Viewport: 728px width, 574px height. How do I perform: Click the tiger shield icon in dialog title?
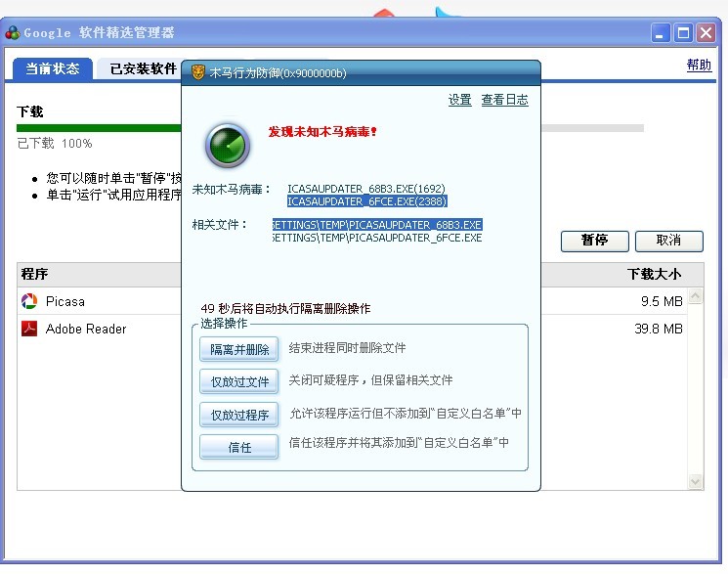(198, 72)
